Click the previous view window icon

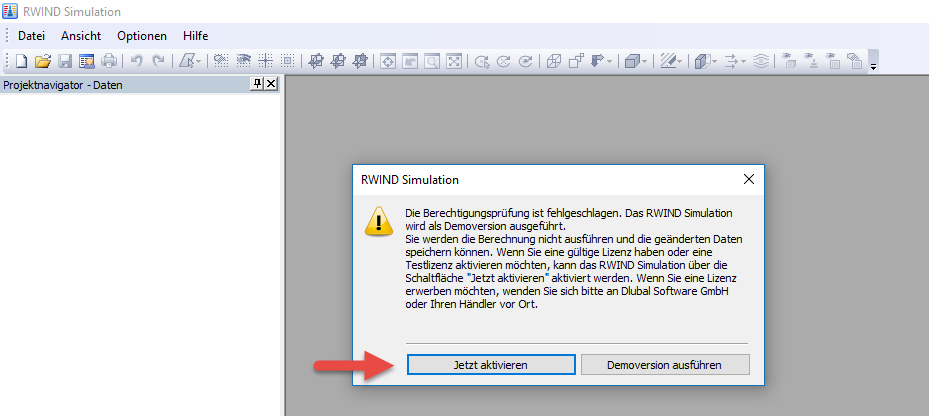tap(410, 60)
